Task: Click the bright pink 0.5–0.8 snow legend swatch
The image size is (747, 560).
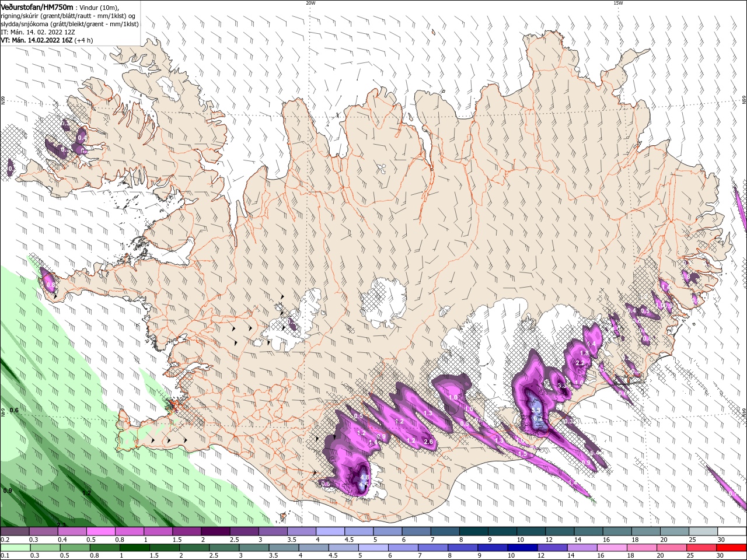Action: [100, 531]
